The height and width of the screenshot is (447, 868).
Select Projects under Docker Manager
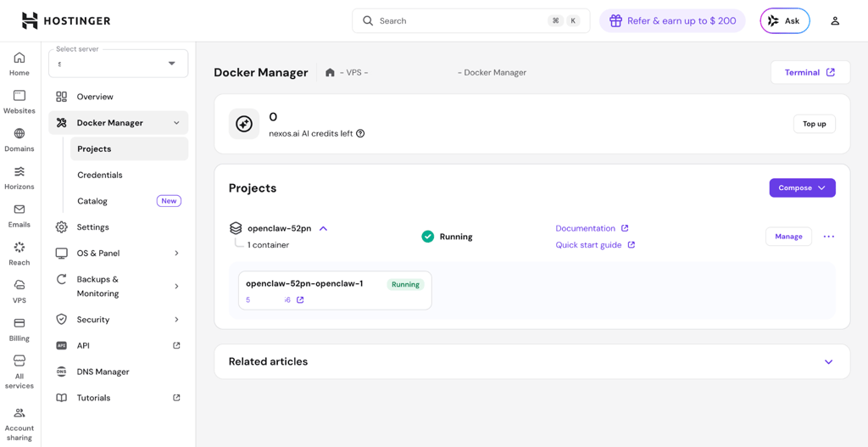129,149
